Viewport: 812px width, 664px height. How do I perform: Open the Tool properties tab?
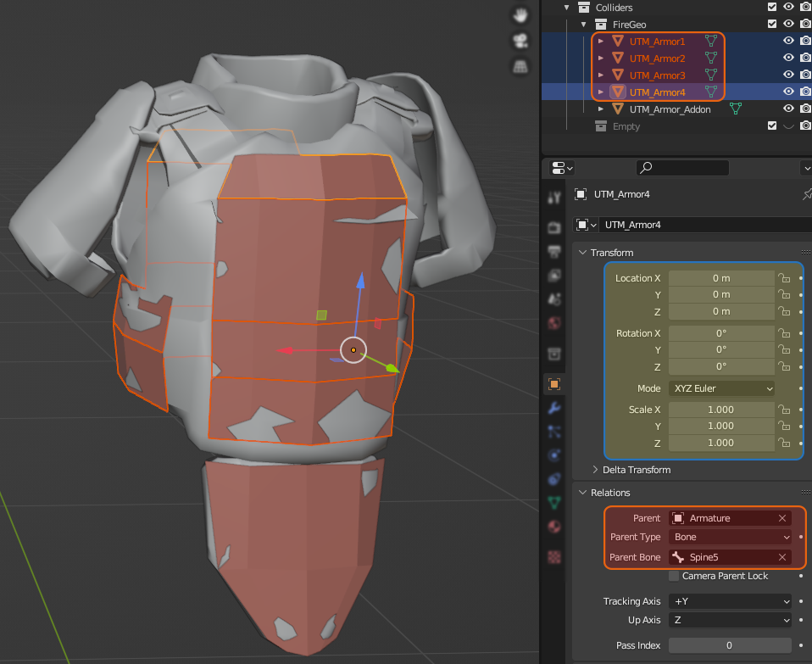click(x=554, y=198)
